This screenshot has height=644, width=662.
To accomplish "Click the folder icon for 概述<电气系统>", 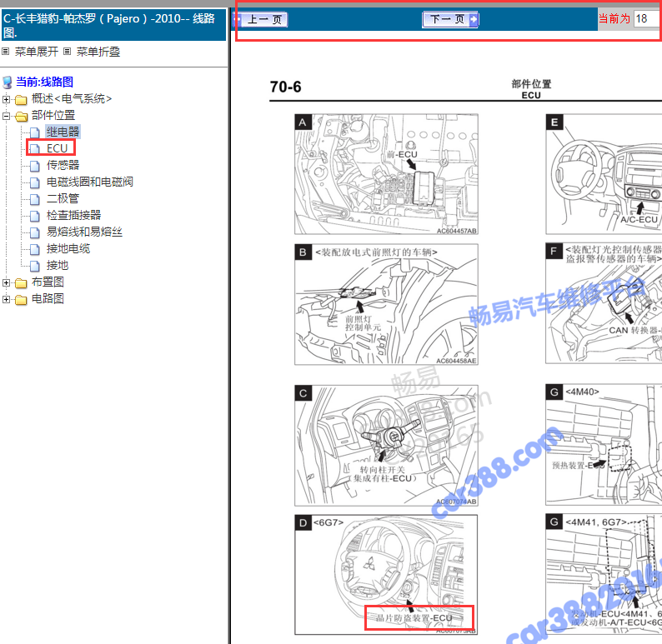I will click(x=21, y=100).
